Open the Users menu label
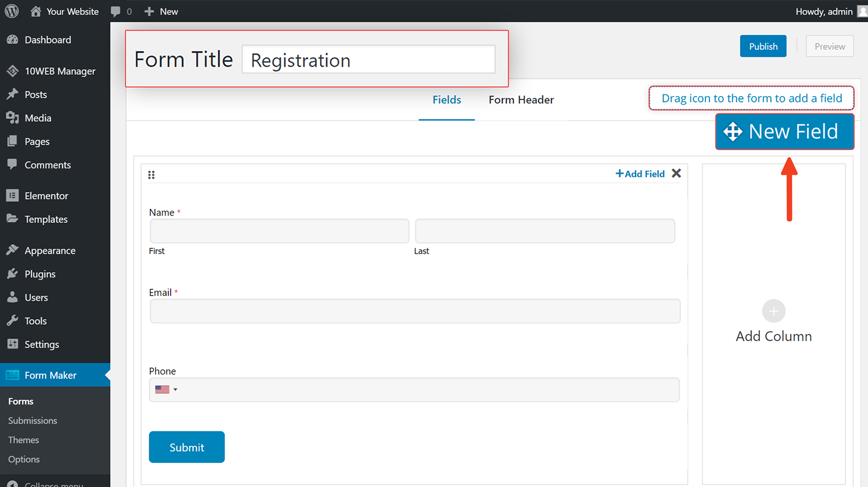The image size is (868, 487). click(x=36, y=298)
